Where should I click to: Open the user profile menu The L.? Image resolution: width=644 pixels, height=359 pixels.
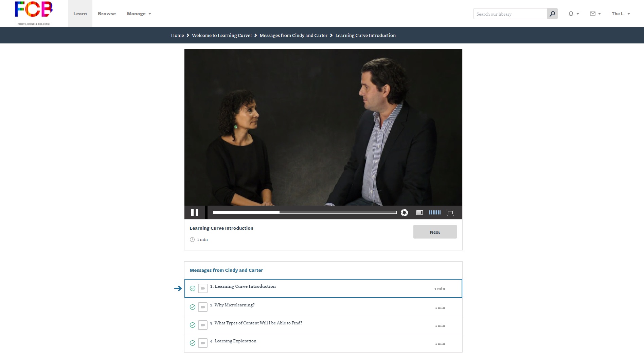tap(621, 14)
